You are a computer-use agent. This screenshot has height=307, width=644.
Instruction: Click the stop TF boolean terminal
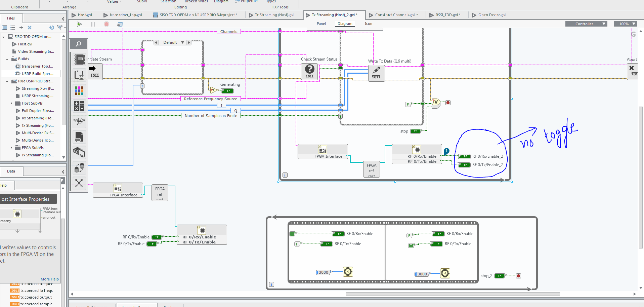[416, 131]
